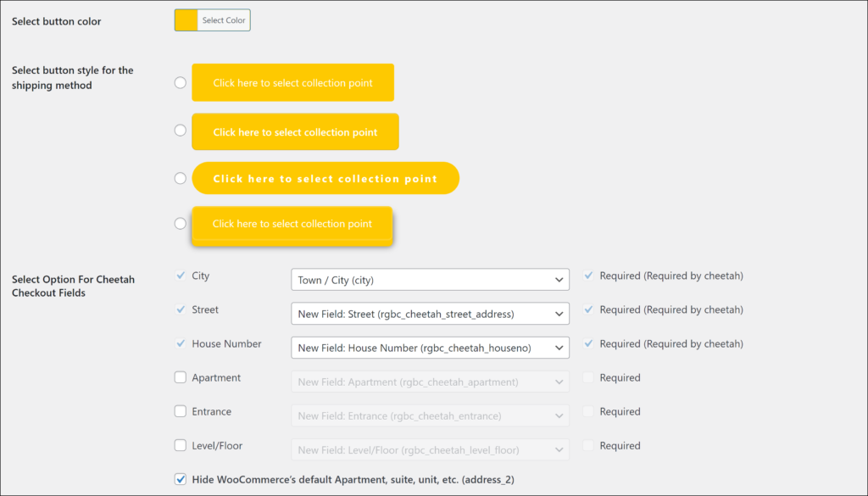Viewport: 868px width, 496px height.
Task: Enable the Level/Floor field checkbox
Action: 180,445
